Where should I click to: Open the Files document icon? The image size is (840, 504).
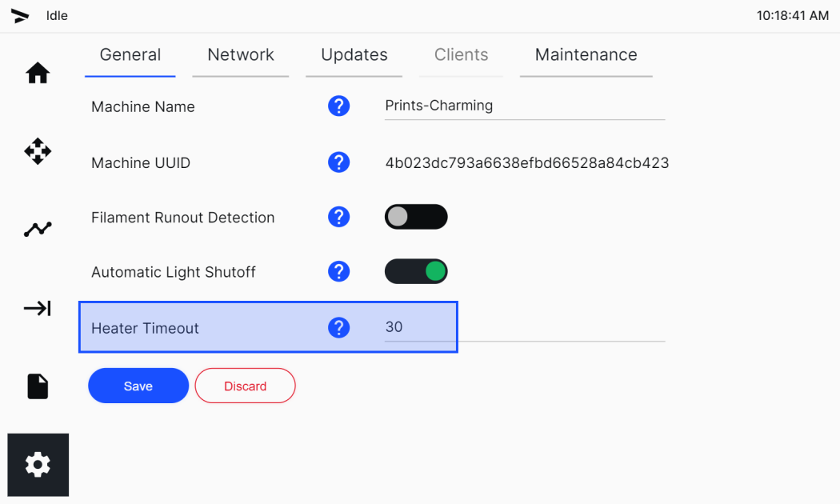(x=38, y=386)
